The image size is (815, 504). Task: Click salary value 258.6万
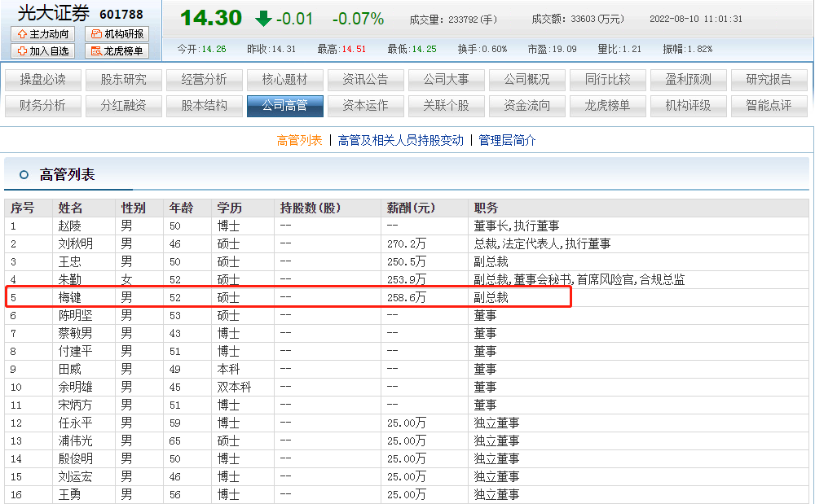(x=407, y=298)
